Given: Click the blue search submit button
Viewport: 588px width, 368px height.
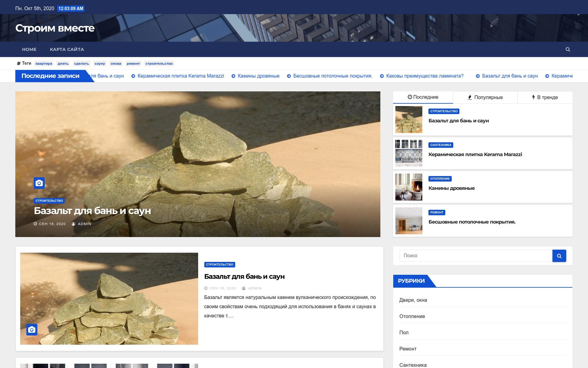Looking at the screenshot, I should [559, 256].
